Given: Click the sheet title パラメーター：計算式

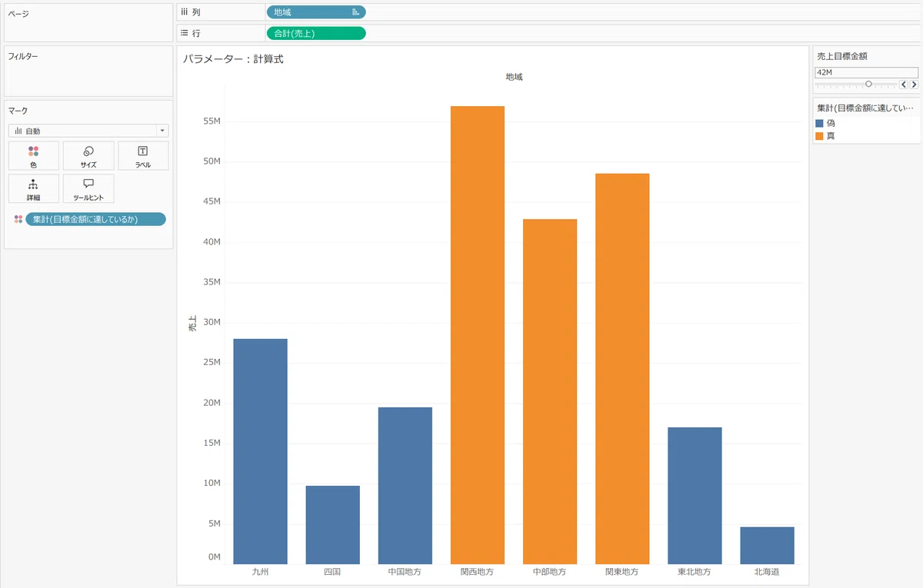Looking at the screenshot, I should (x=233, y=58).
